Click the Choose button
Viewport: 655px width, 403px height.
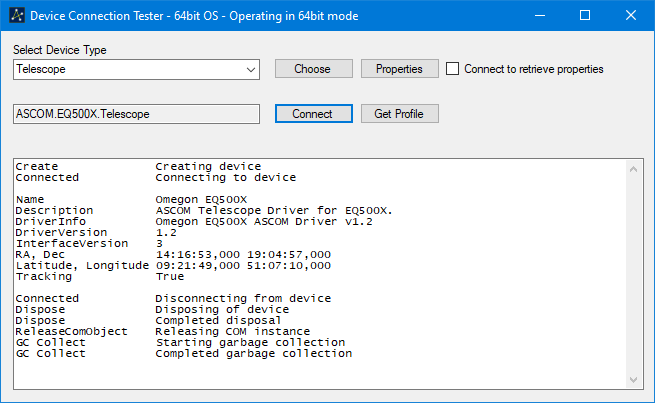pyautogui.click(x=314, y=69)
